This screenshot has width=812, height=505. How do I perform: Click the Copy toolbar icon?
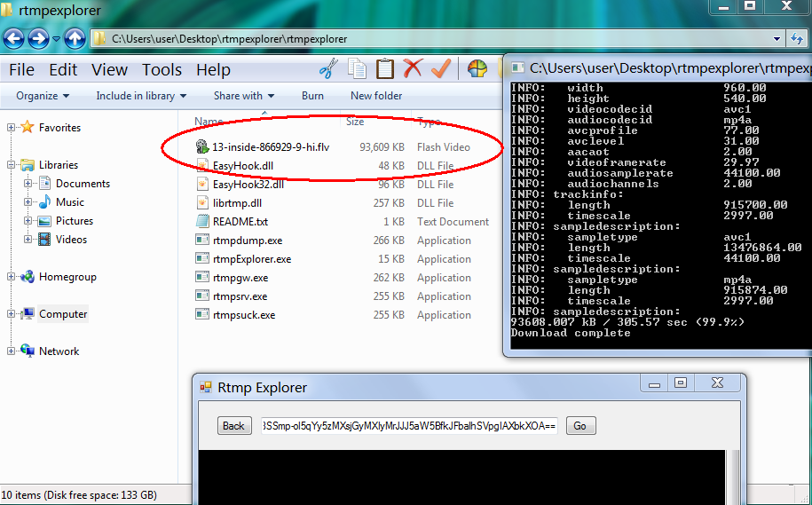pos(357,69)
